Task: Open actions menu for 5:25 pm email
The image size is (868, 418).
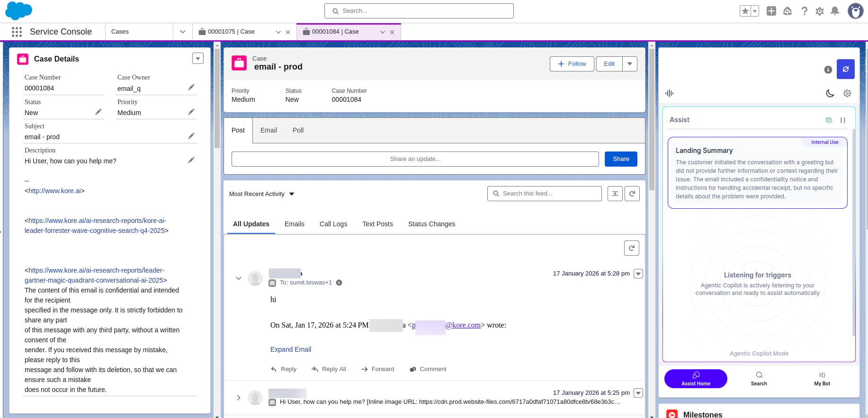Action: pyautogui.click(x=638, y=393)
